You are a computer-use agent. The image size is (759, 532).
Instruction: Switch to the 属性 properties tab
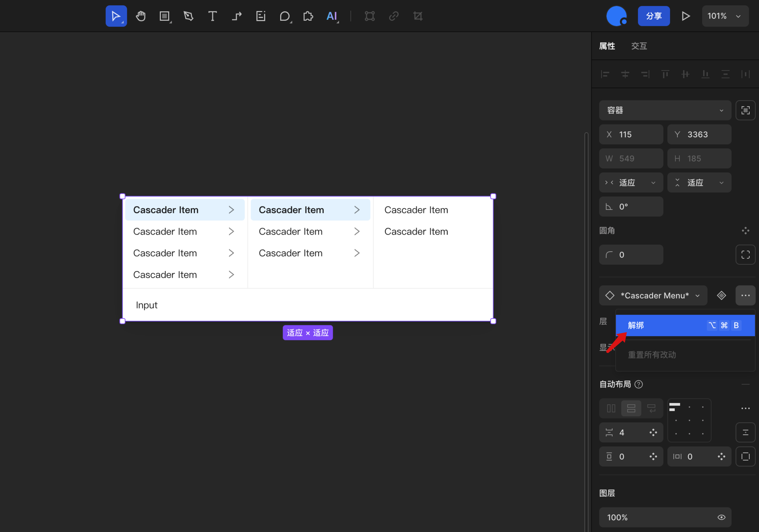[x=607, y=46]
